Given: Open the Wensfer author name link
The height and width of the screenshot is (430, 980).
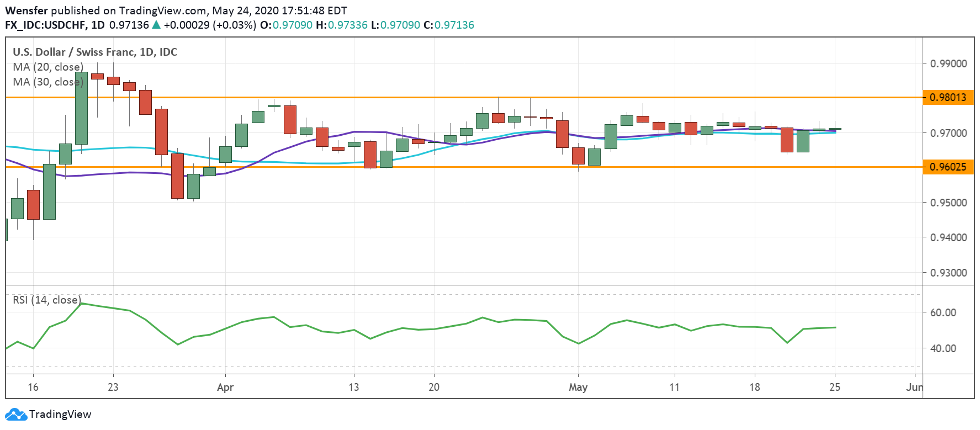Looking at the screenshot, I should (x=27, y=10).
